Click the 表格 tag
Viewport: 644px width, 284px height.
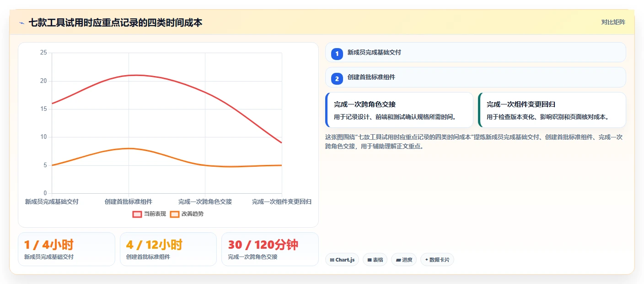tap(375, 260)
